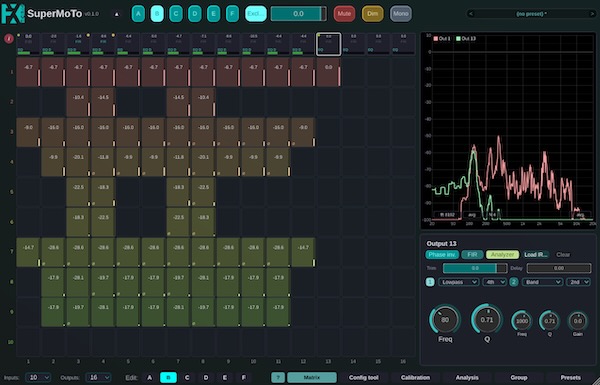The width and height of the screenshot is (600, 385).
Task: Open the 4th order slope dropdown
Action: click(x=494, y=282)
